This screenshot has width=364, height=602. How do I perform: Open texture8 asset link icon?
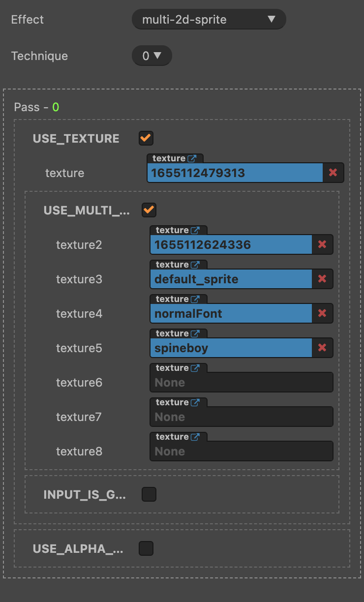[196, 437]
